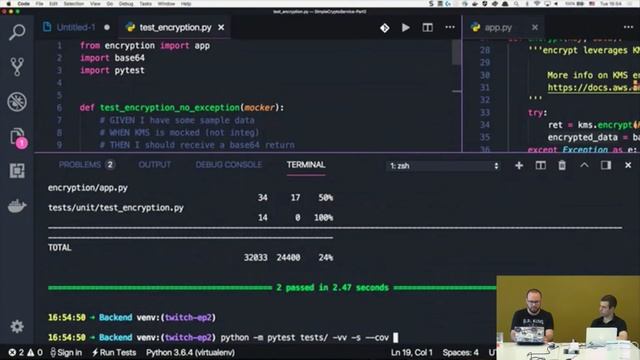Close the test_encryption.py tab
Image resolution: width=640 pixels, height=360 pixels.
click(x=221, y=27)
